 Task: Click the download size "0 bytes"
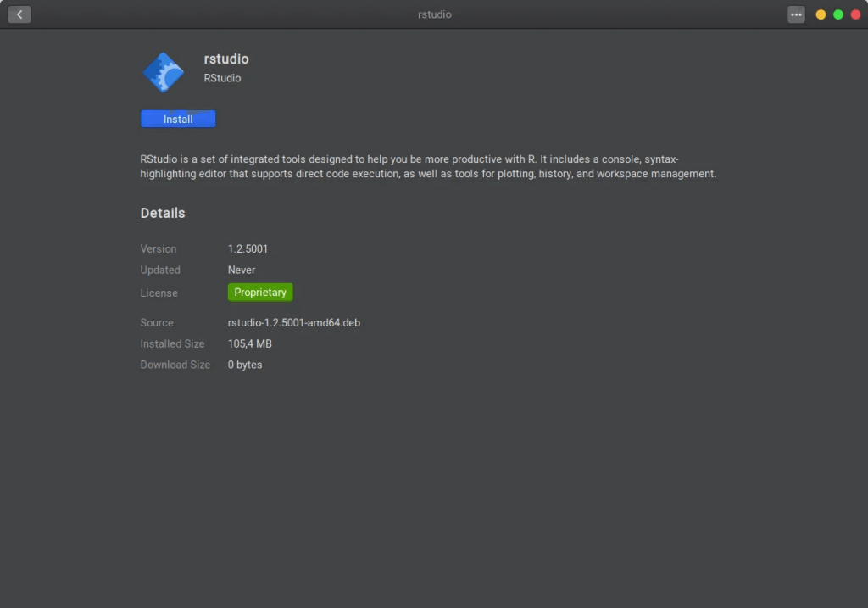click(x=245, y=365)
